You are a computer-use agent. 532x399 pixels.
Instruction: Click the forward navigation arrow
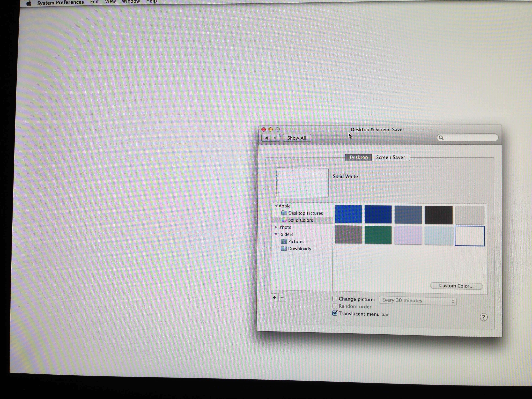click(275, 138)
